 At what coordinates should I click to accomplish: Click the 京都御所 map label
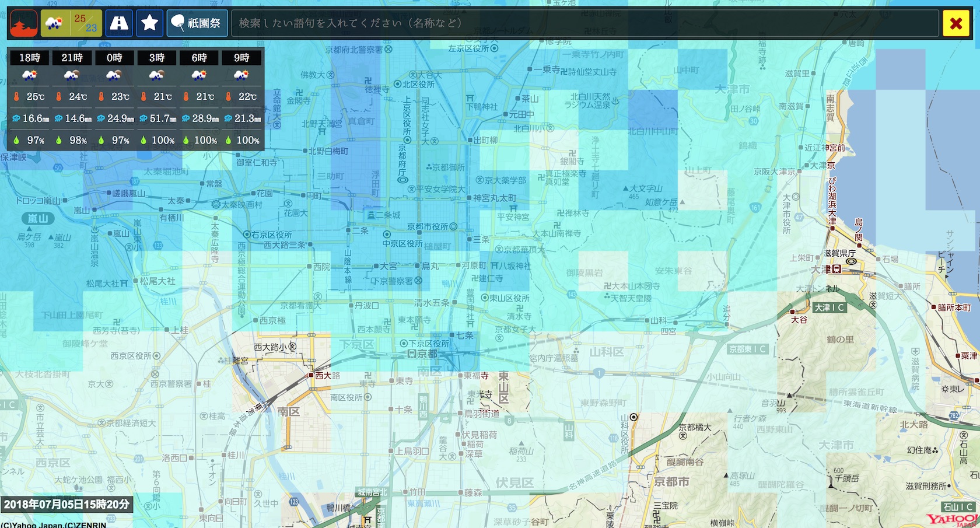point(449,167)
